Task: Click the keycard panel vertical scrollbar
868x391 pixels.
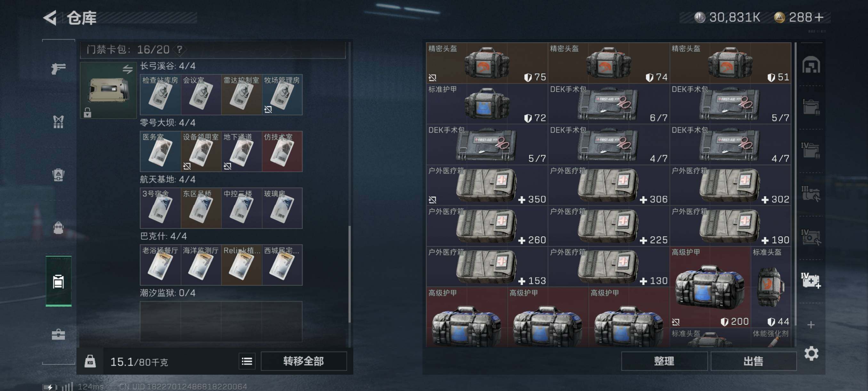Action: pyautogui.click(x=350, y=274)
